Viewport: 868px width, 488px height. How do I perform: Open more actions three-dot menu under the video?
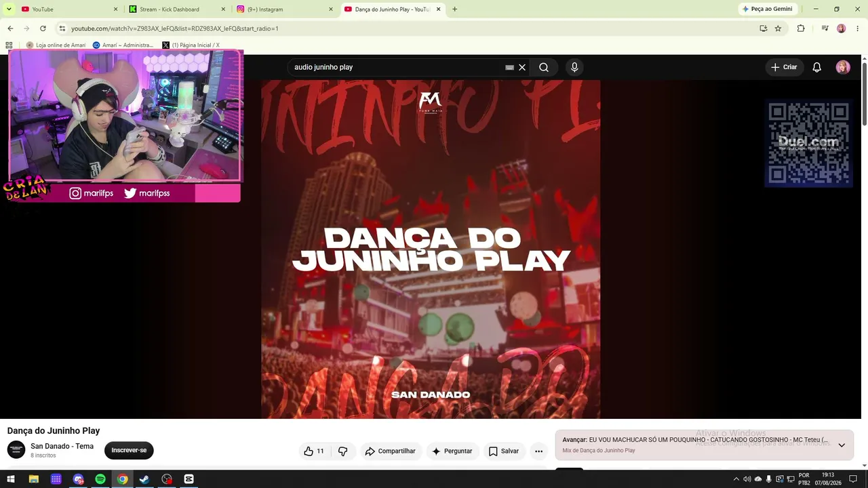pyautogui.click(x=538, y=451)
